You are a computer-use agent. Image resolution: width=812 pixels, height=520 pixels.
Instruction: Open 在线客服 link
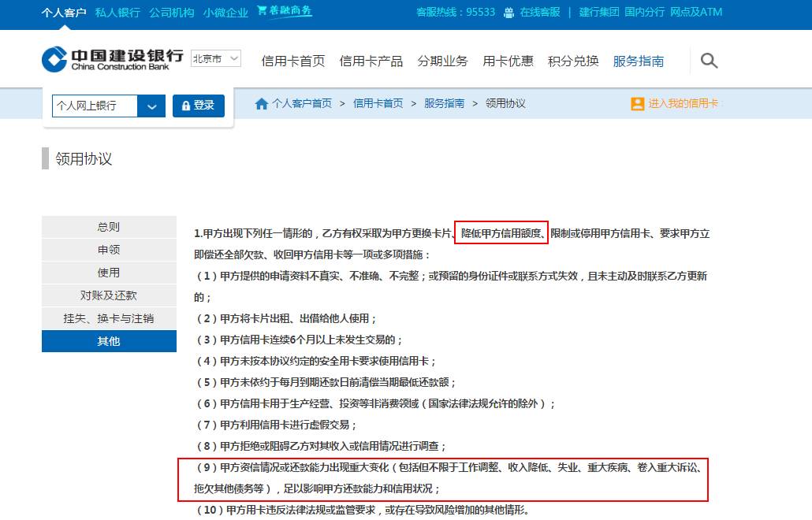click(x=540, y=12)
